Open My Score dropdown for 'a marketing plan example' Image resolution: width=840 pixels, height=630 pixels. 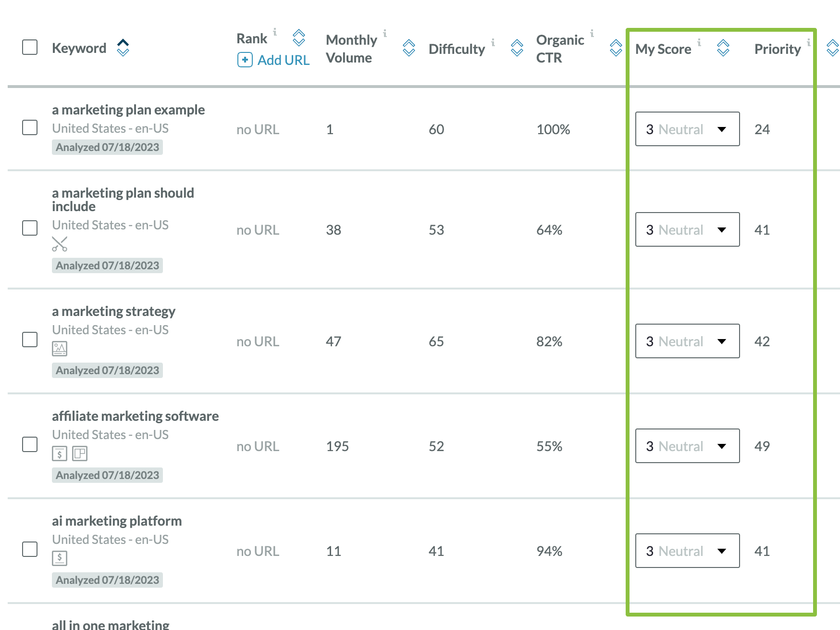[x=687, y=129]
